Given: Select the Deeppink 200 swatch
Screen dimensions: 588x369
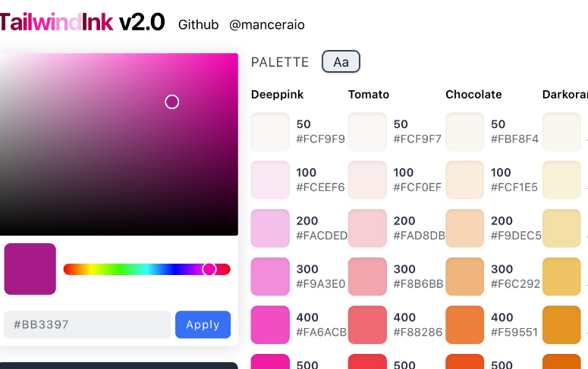Looking at the screenshot, I should click(270, 228).
